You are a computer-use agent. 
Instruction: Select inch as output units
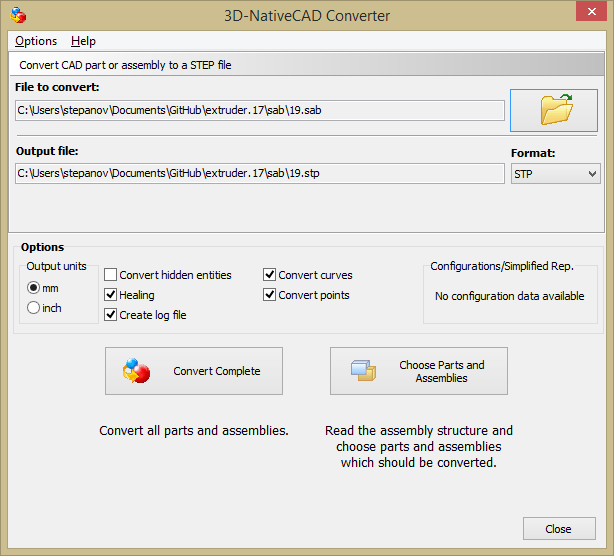[34, 308]
